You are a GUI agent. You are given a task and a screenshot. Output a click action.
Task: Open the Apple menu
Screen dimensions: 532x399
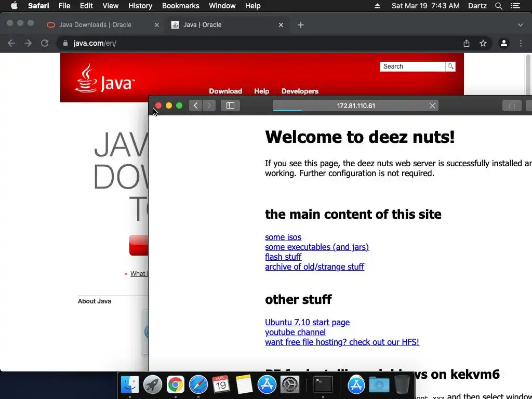click(14, 6)
